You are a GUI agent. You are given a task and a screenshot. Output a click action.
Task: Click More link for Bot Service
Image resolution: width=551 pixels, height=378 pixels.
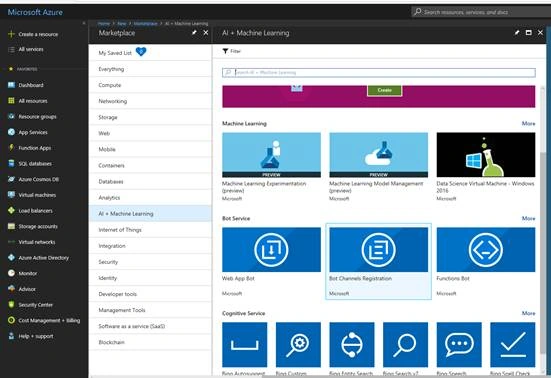pyautogui.click(x=528, y=219)
